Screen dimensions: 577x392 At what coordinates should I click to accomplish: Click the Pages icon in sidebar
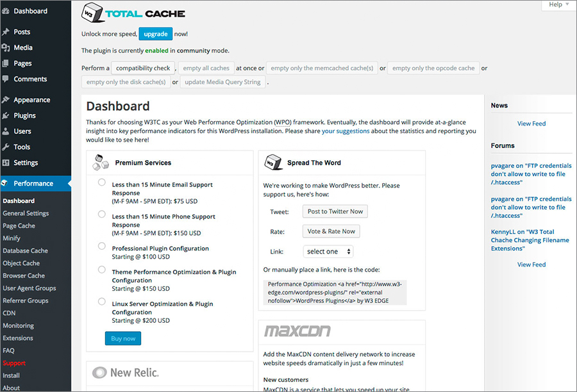click(6, 63)
